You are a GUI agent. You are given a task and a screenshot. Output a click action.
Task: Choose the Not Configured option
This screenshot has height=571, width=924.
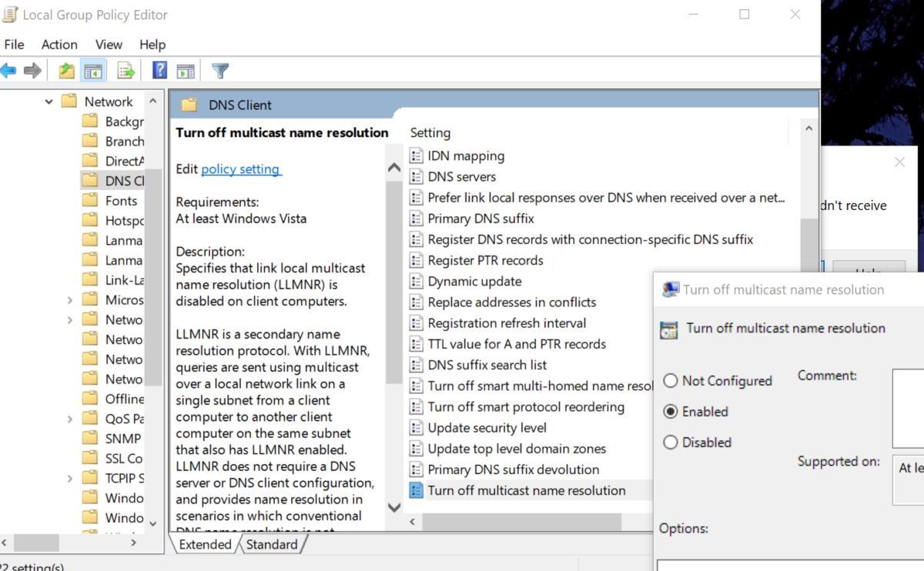pos(671,380)
